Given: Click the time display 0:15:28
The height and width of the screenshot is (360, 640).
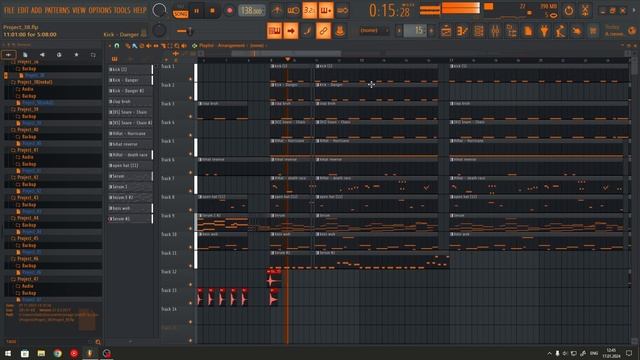Looking at the screenshot, I should 389,11.
